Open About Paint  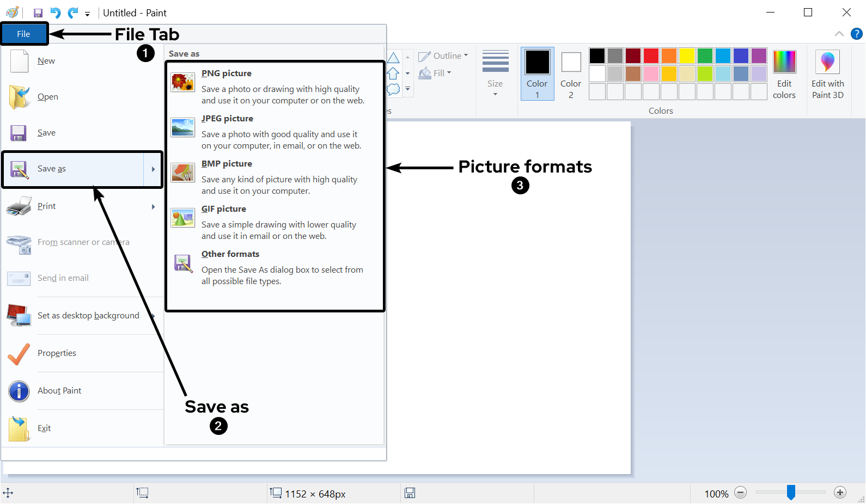point(82,391)
